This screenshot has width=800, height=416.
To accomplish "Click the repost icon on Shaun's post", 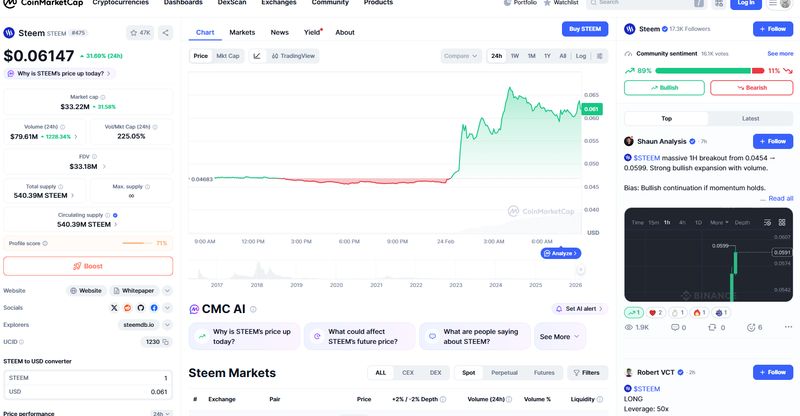I will coord(711,327).
